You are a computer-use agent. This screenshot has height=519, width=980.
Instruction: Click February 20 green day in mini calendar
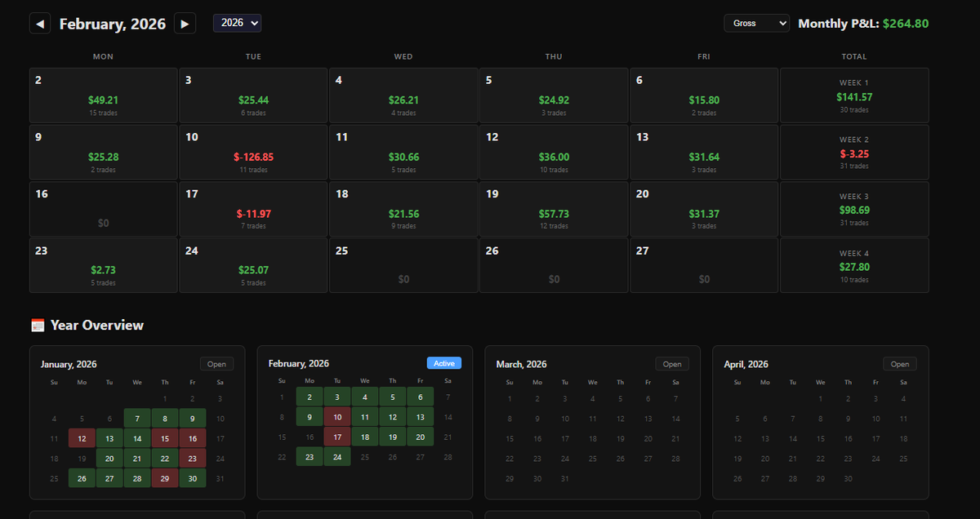point(420,437)
